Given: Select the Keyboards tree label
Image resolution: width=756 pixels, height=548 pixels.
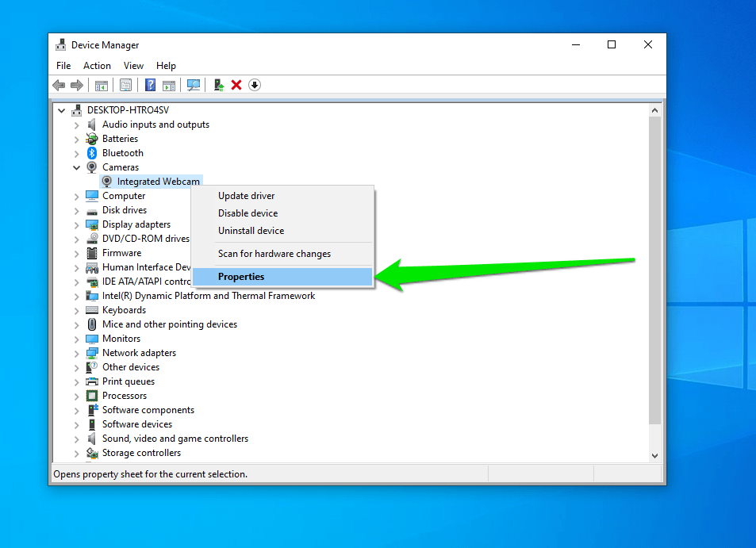Looking at the screenshot, I should pyautogui.click(x=124, y=310).
